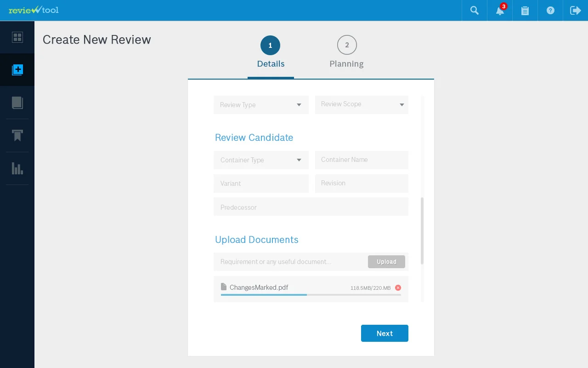Open the help question mark icon
Viewport: 588px width, 368px height.
550,10
